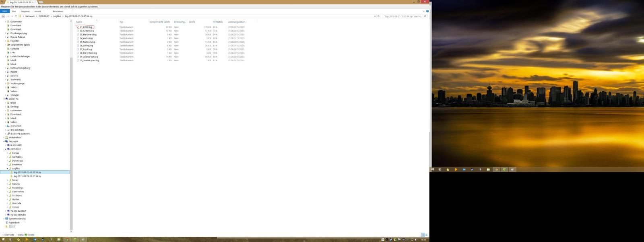Open the Datei file menu
Image resolution: width=644 pixels, height=242 pixels.
[x=5, y=11]
